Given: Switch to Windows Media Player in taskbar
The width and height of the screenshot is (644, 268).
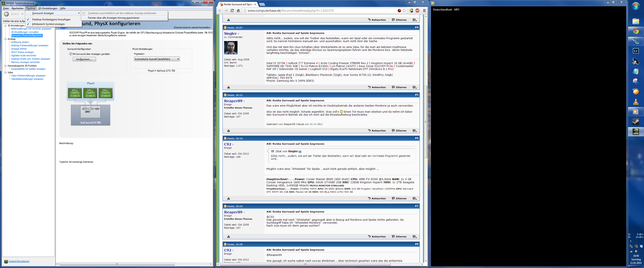Looking at the screenshot, I should (x=635, y=112).
